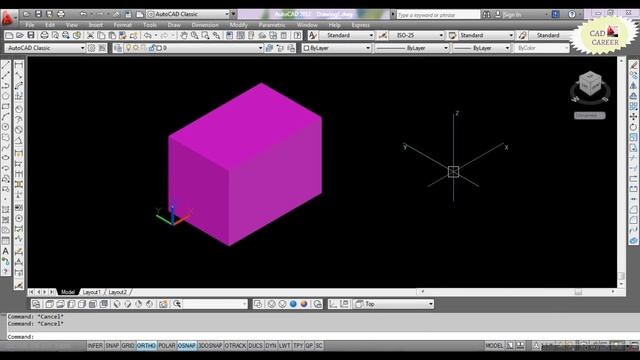Open the ByLayer lineweight dropdown
Image resolution: width=640 pixels, height=360 pixels.
pos(482,48)
